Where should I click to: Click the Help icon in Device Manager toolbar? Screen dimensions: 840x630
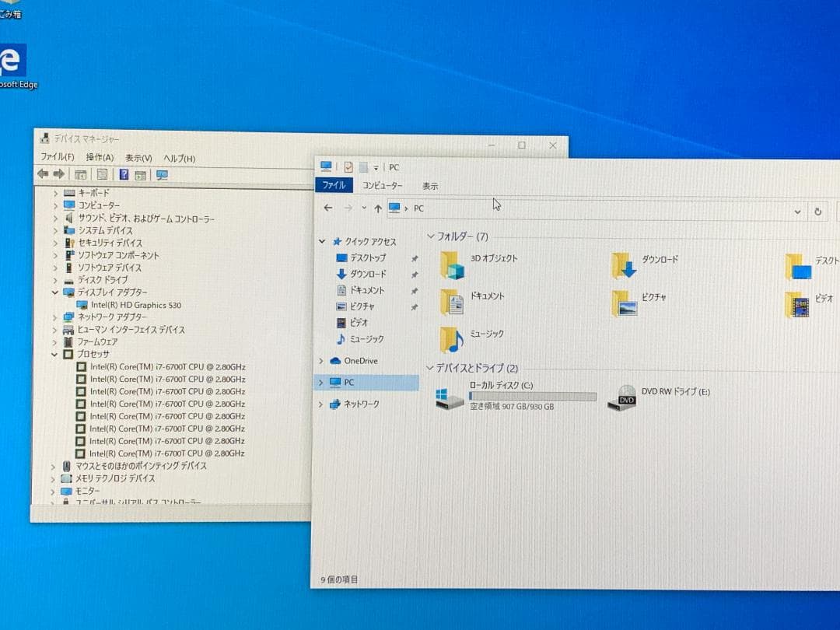point(124,175)
